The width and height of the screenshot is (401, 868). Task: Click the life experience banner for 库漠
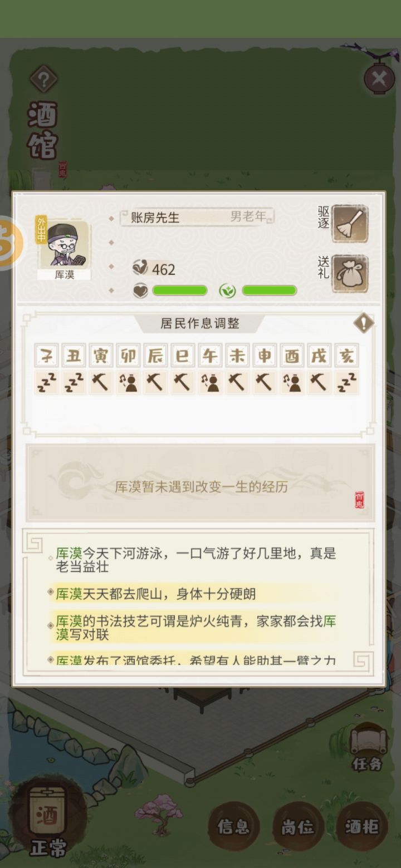[200, 483]
